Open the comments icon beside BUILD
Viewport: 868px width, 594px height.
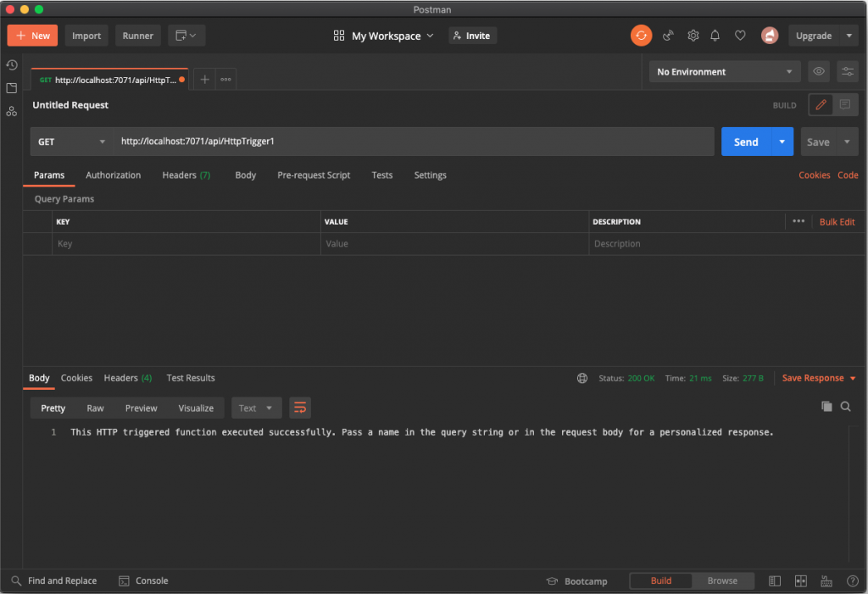[845, 104]
